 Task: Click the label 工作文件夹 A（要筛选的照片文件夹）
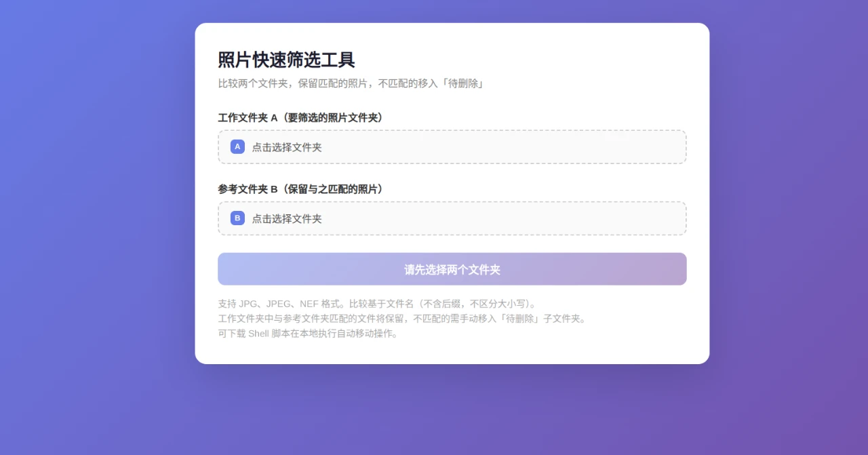click(302, 117)
